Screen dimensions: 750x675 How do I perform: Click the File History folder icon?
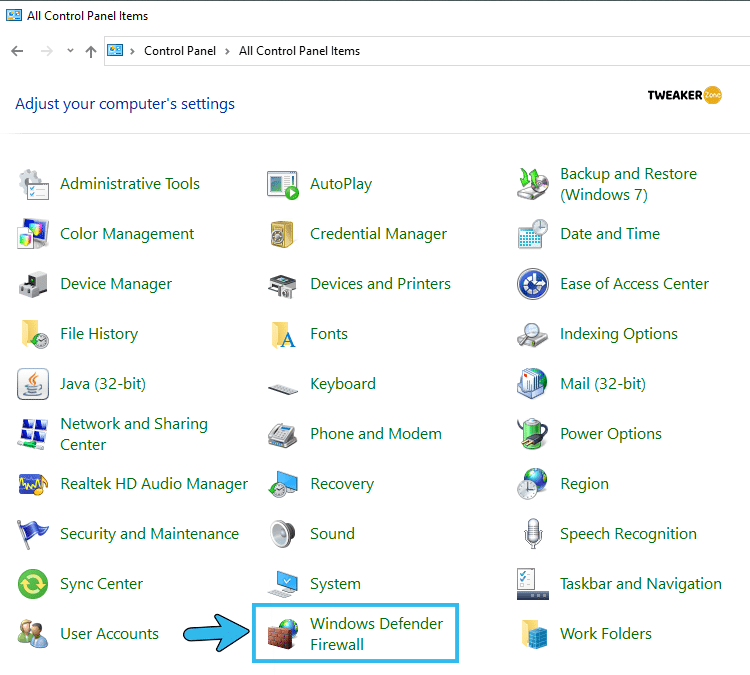tap(34, 334)
